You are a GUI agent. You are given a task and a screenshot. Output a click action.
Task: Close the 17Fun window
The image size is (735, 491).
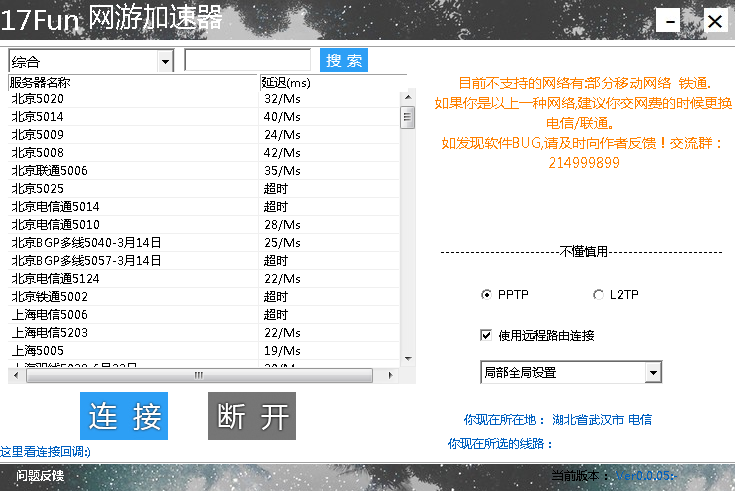click(x=715, y=21)
